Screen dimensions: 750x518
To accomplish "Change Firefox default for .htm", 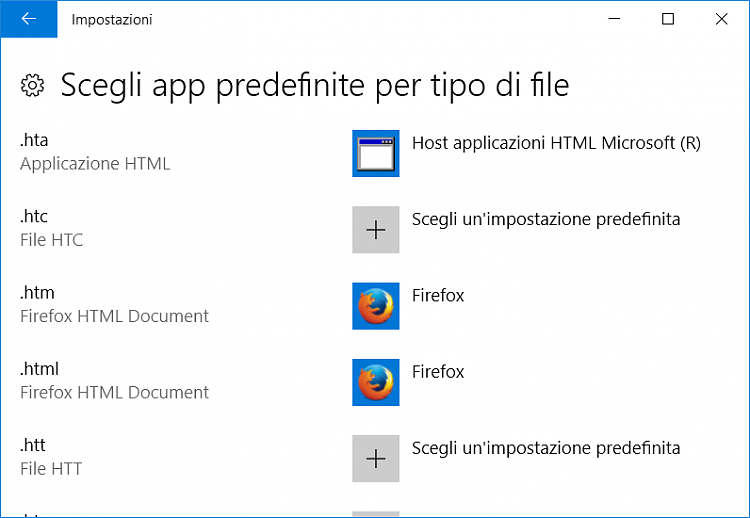I will pyautogui.click(x=438, y=296).
